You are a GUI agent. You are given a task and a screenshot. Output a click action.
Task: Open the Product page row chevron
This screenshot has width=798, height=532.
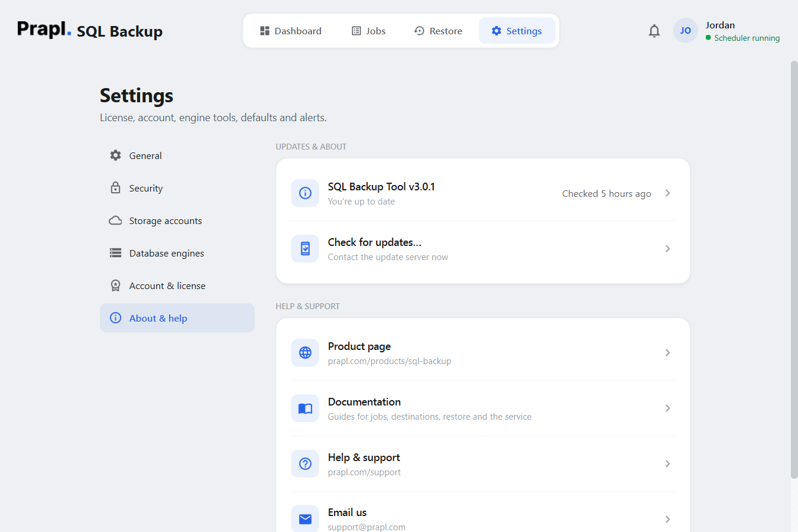pyautogui.click(x=667, y=352)
